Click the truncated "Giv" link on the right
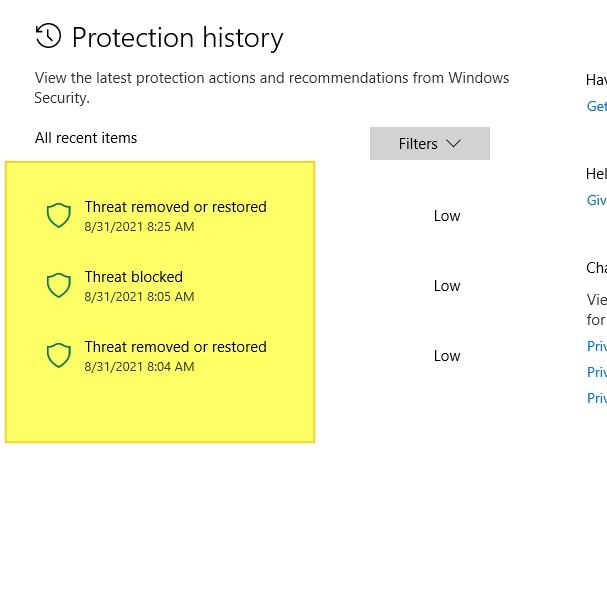Image resolution: width=607 pixels, height=594 pixels. coord(596,201)
